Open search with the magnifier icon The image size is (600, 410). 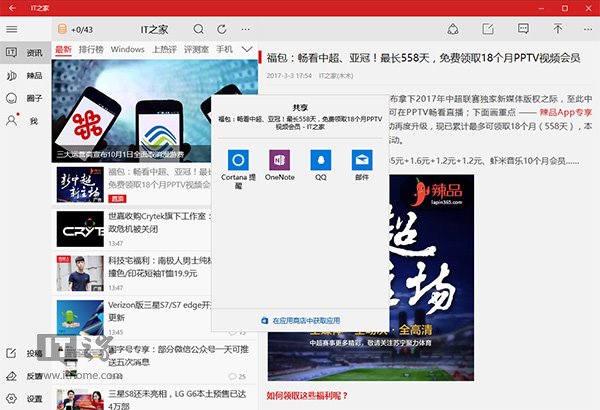click(198, 29)
